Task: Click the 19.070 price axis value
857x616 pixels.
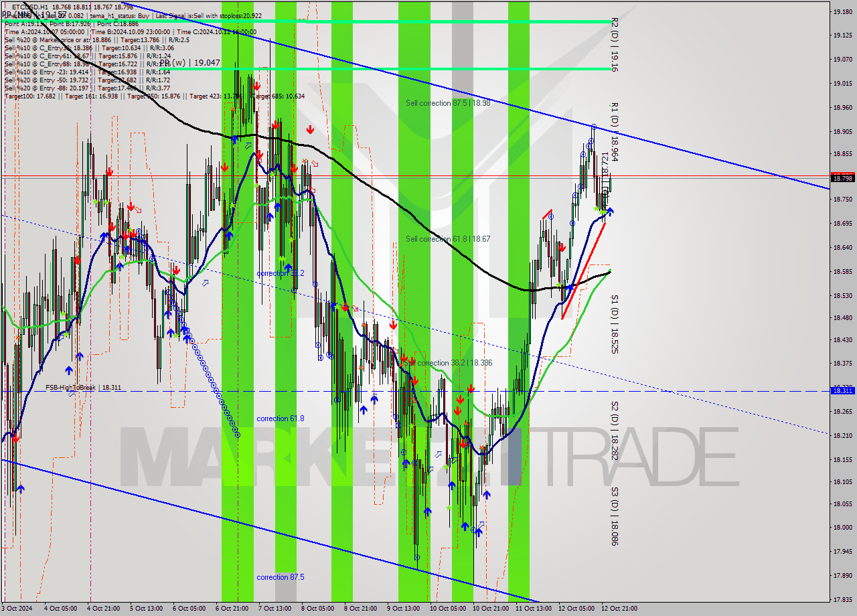Action: click(x=842, y=60)
